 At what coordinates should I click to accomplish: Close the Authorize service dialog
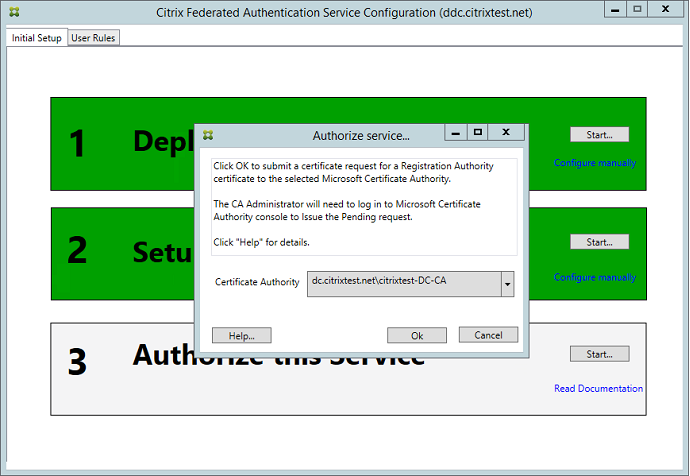(506, 132)
